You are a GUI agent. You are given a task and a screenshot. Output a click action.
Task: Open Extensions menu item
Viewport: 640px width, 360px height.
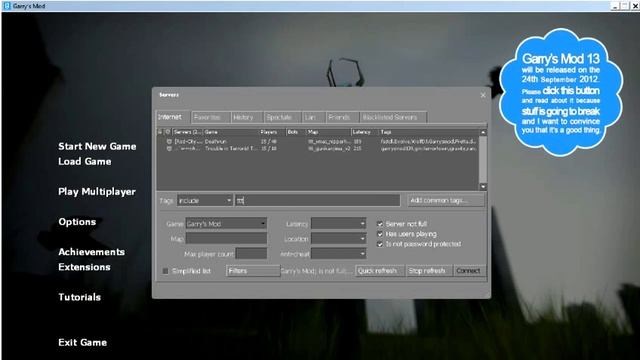pyautogui.click(x=84, y=267)
